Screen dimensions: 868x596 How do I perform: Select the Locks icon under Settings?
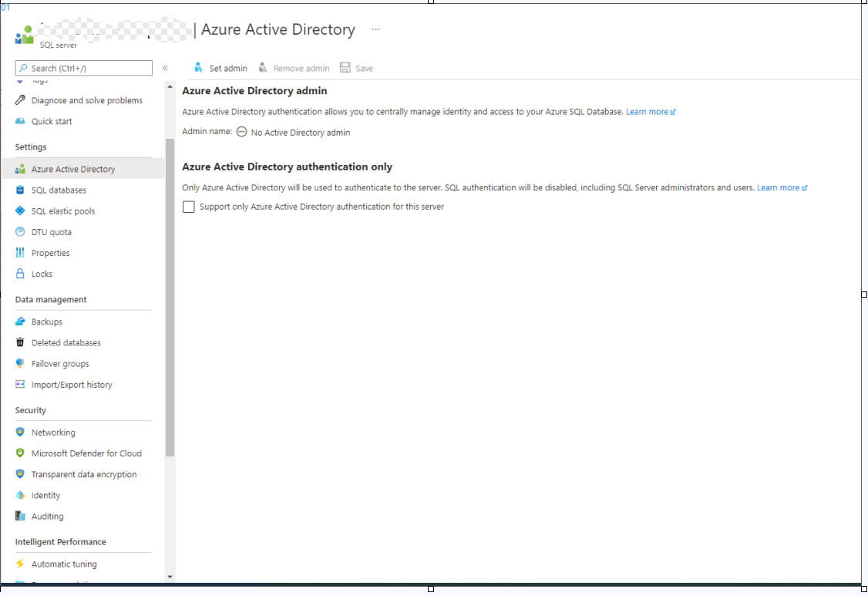(x=19, y=274)
